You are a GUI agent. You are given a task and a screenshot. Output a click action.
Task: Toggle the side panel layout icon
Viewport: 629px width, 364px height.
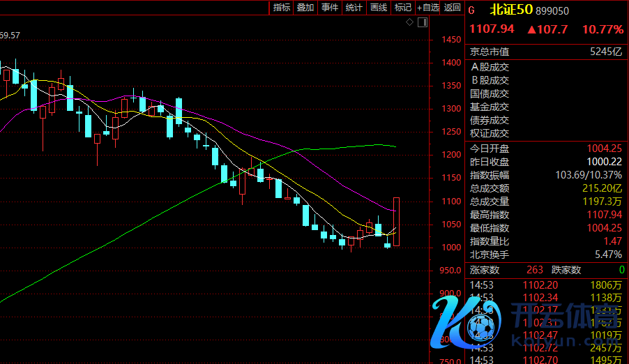coord(421,23)
